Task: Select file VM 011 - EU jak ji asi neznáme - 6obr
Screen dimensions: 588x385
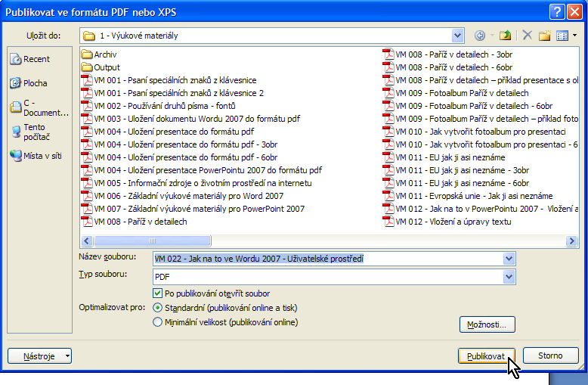Action: click(x=456, y=183)
